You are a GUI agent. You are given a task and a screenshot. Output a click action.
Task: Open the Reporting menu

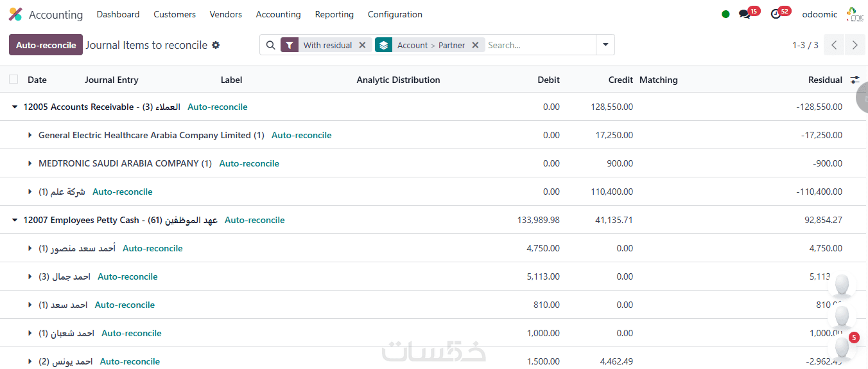coord(334,14)
